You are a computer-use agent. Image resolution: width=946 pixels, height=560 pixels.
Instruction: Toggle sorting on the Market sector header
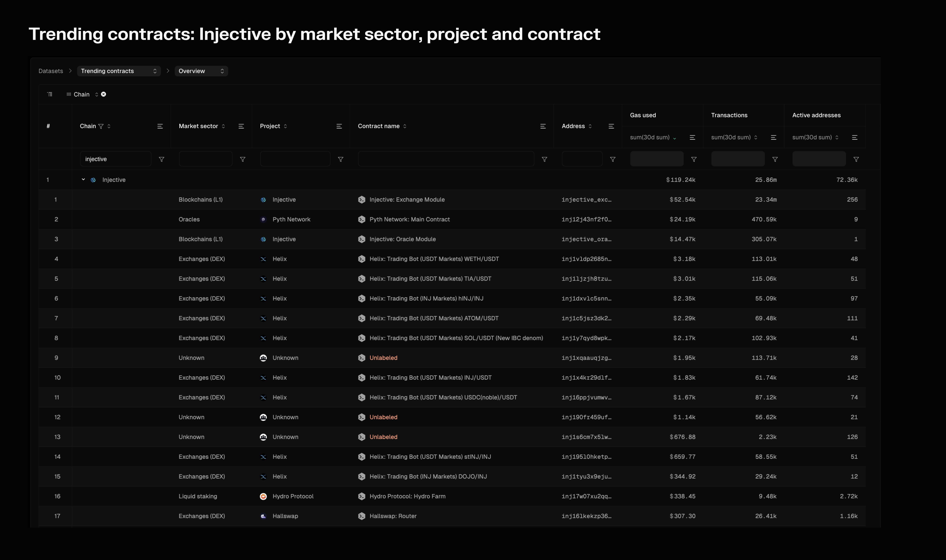tap(202, 126)
